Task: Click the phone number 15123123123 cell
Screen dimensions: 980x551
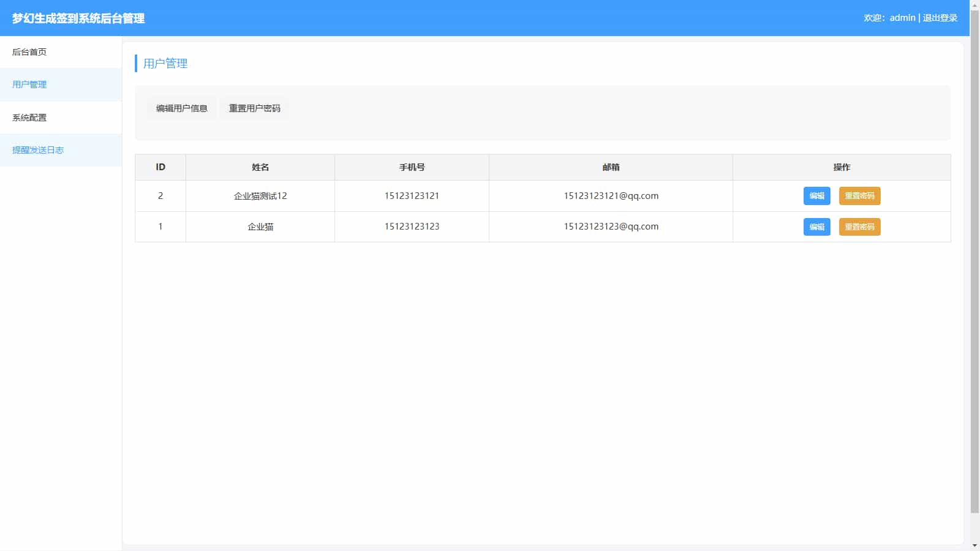Action: point(412,227)
